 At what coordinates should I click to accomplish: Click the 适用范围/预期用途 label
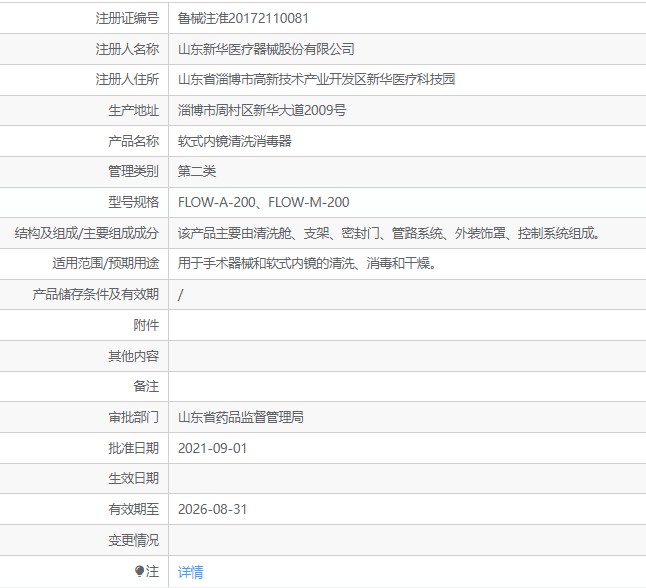tap(105, 263)
